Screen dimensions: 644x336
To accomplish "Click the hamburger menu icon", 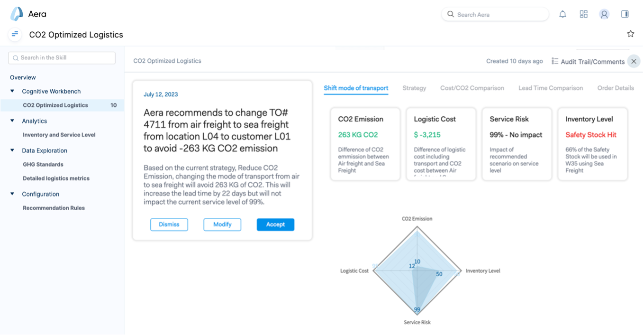I will tap(15, 34).
